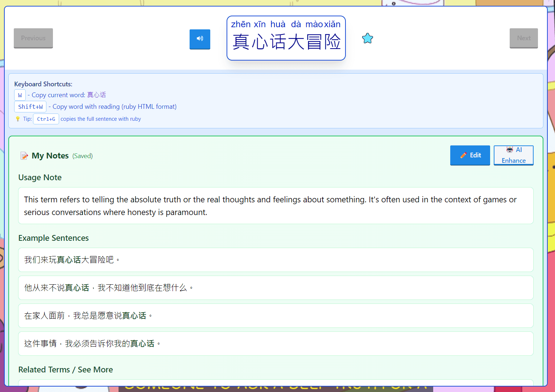Click the pinyin reading above the characters
555x392 pixels.
click(286, 24)
